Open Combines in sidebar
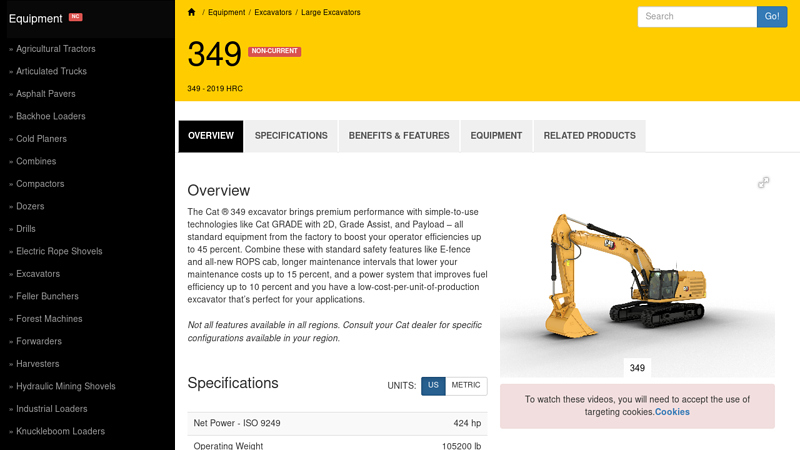This screenshot has width=800, height=450. [x=36, y=161]
